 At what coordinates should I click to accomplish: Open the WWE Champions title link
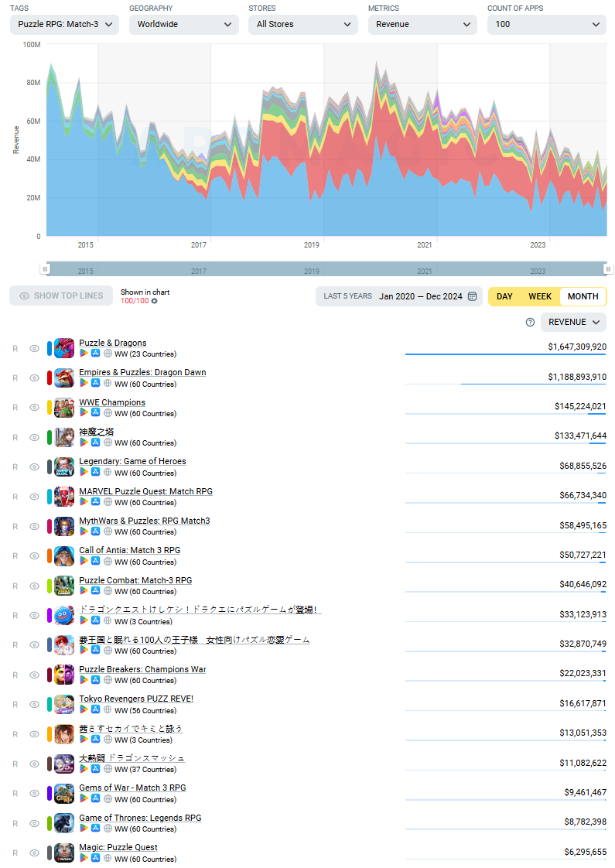[x=112, y=402]
